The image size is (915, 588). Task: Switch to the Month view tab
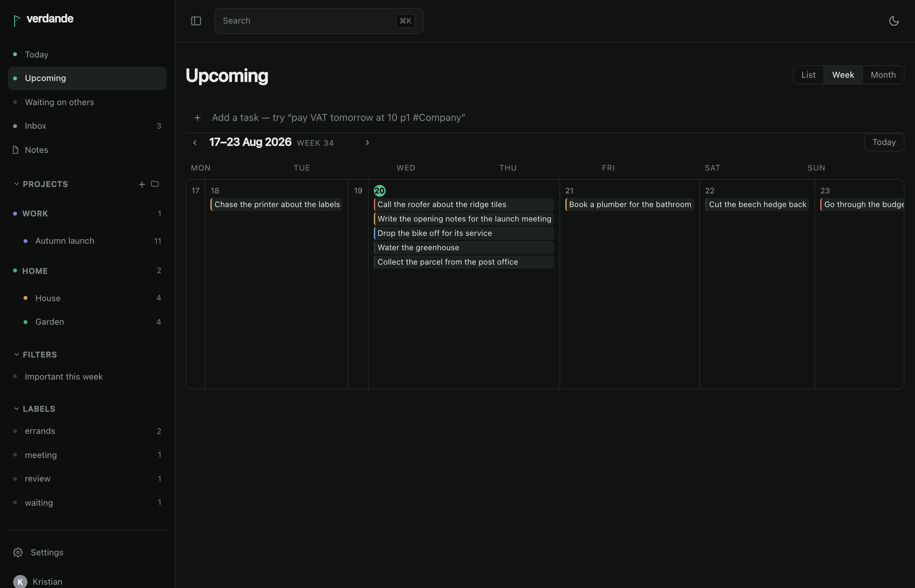point(883,75)
